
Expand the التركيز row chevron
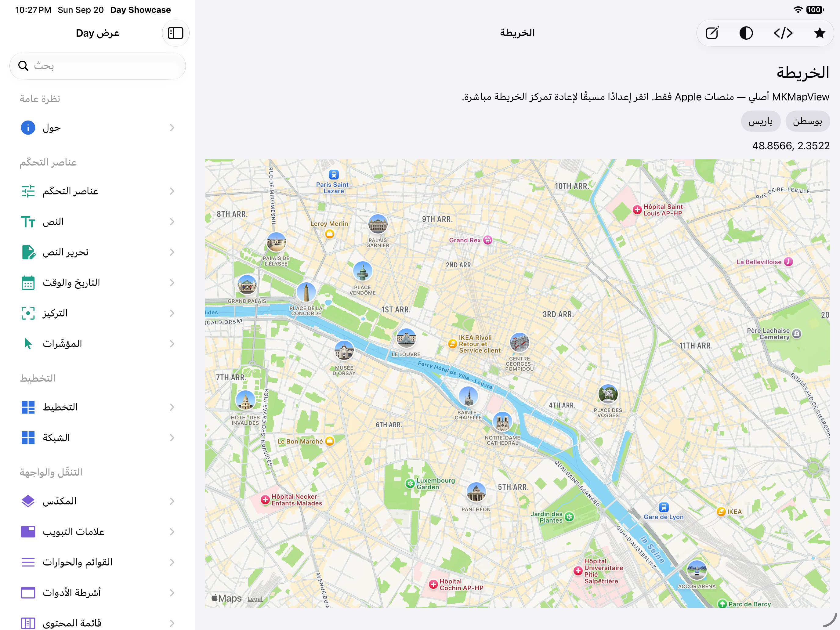pos(172,313)
